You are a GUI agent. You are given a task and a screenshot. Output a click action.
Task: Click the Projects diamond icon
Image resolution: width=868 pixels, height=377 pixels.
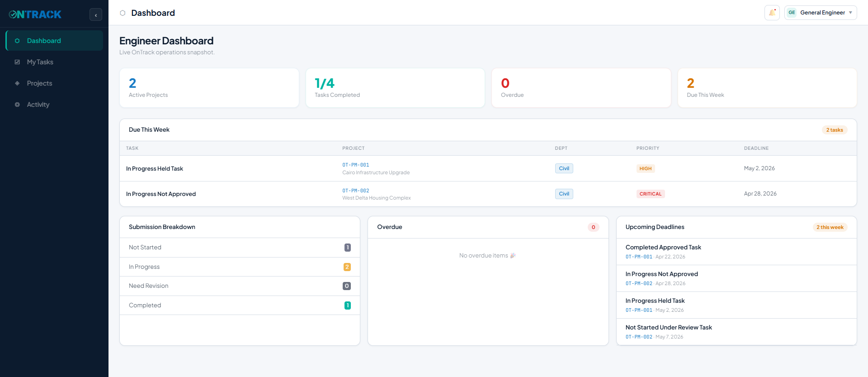[x=17, y=83]
